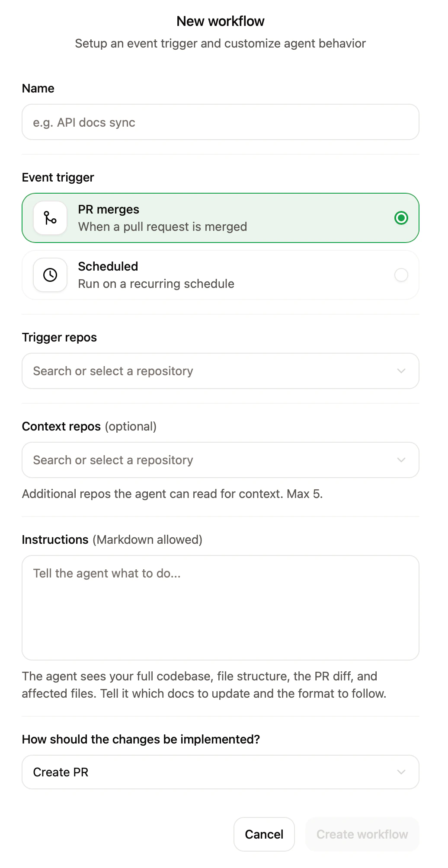Click the 'Name' field label
The height and width of the screenshot is (868, 448).
(38, 88)
